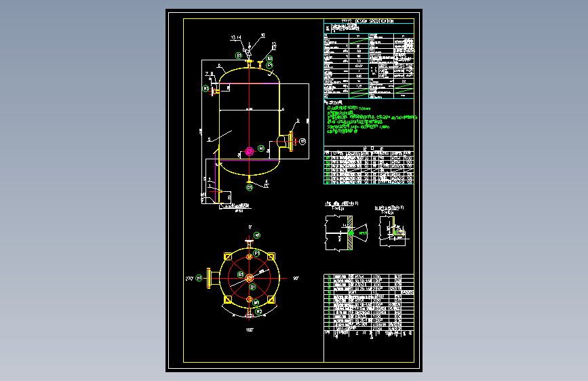Click part callout 5 inside the vessel shell
This screenshot has width=588, height=381.
coord(209,140)
